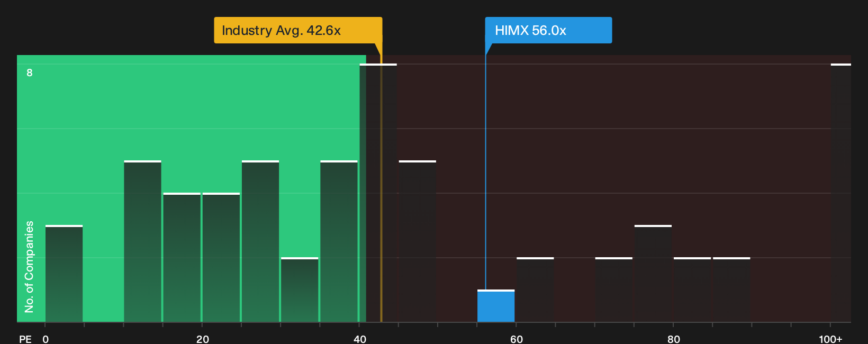This screenshot has width=868, height=344.
Task: Select the histogram bar at PE 15-20
Action: [182, 257]
